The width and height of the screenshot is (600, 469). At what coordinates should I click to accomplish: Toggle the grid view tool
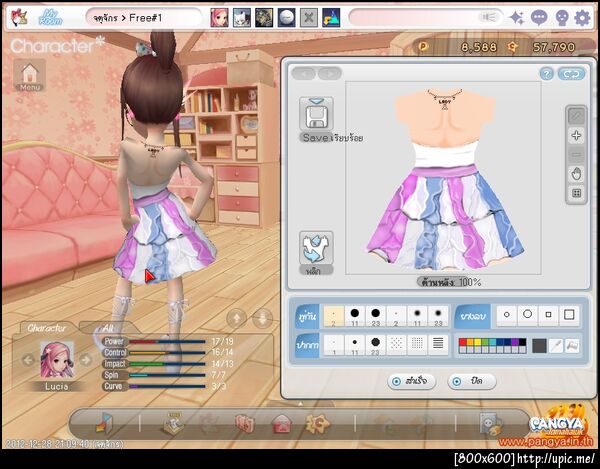[x=576, y=193]
